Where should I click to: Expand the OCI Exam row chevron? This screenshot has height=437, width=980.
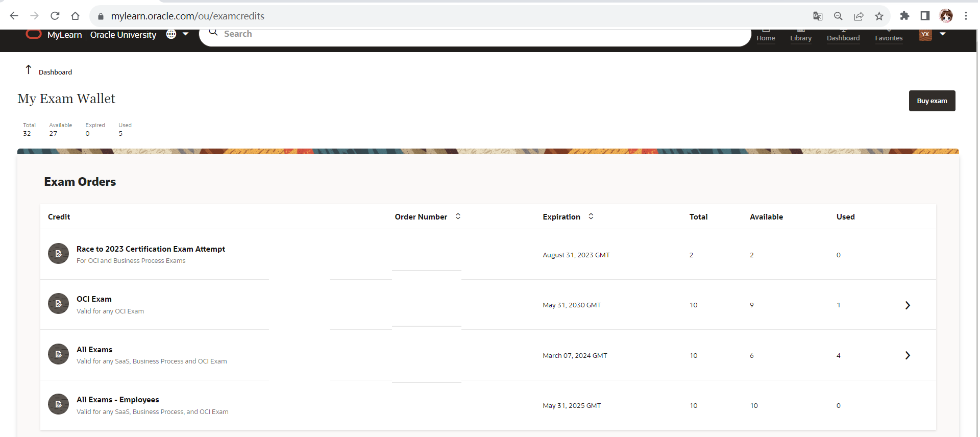(908, 305)
